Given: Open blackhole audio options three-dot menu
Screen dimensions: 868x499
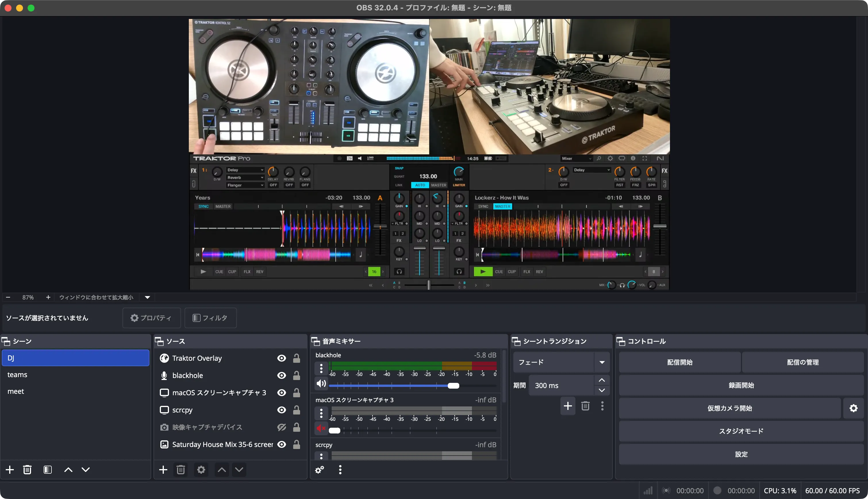Looking at the screenshot, I should 321,369.
